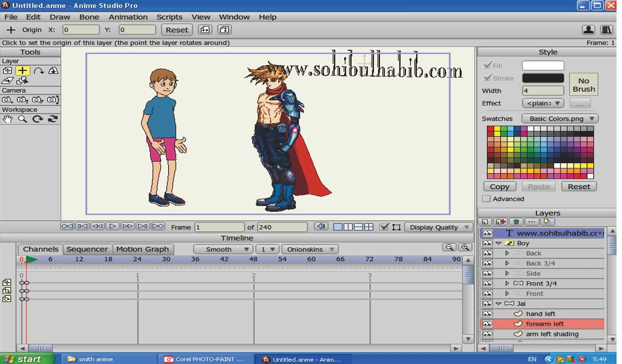Enable the Advanced checkbox
622x364 pixels.
click(486, 199)
